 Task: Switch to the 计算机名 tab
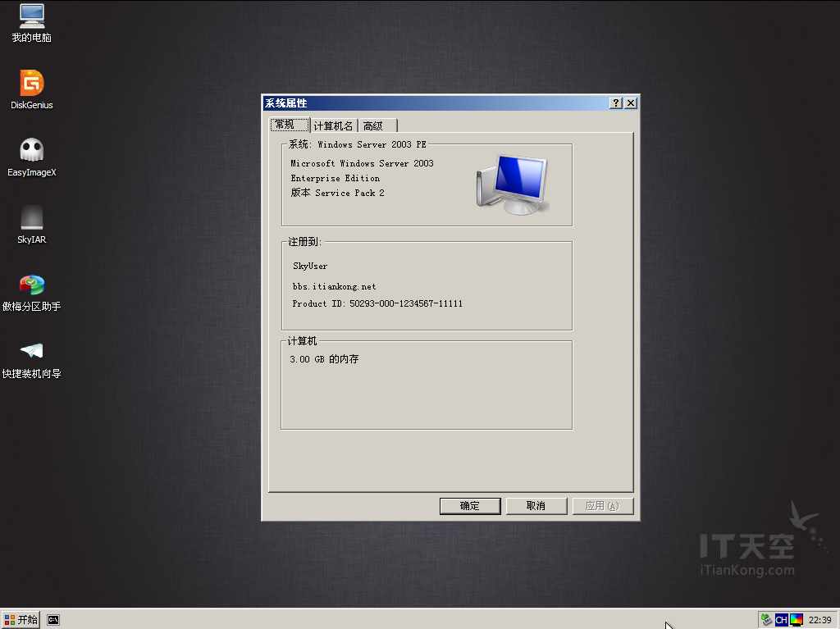pyautogui.click(x=333, y=126)
